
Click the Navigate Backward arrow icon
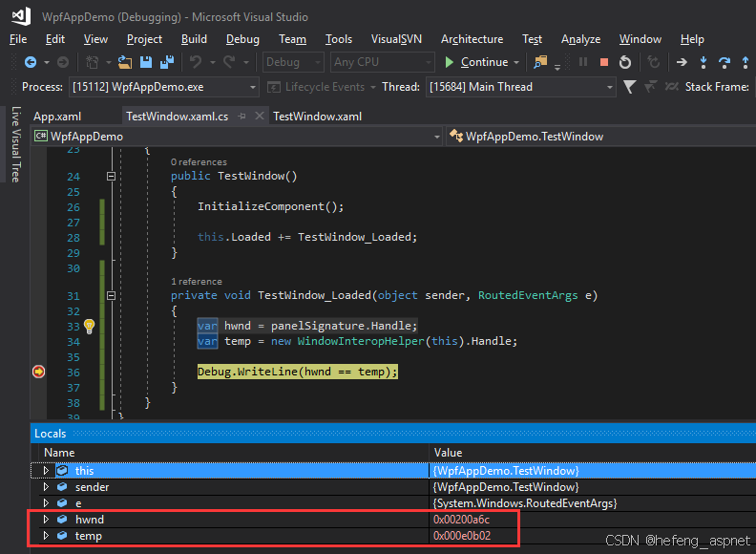(31, 62)
